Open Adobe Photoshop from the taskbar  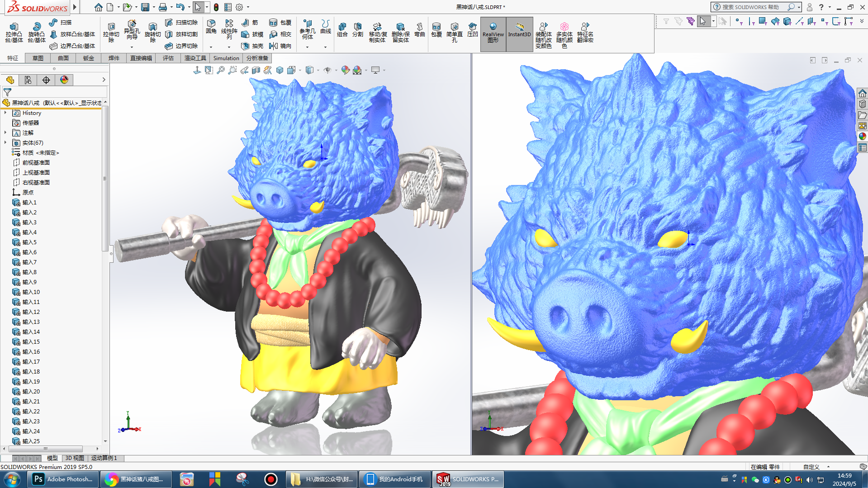(x=64, y=479)
